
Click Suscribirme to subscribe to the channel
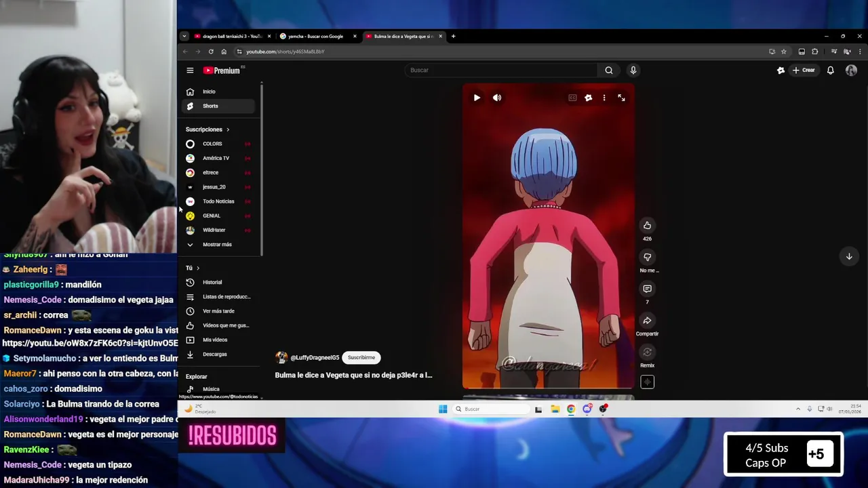pos(361,357)
